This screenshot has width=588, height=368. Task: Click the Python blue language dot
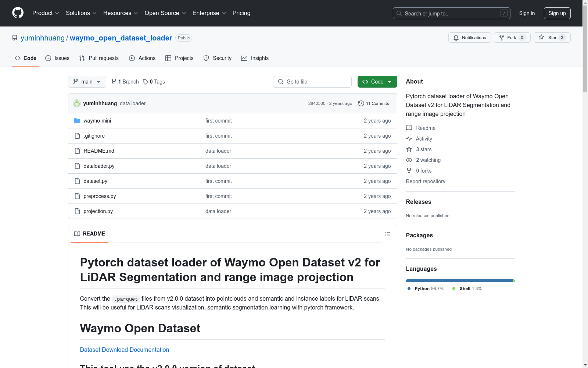(x=409, y=289)
